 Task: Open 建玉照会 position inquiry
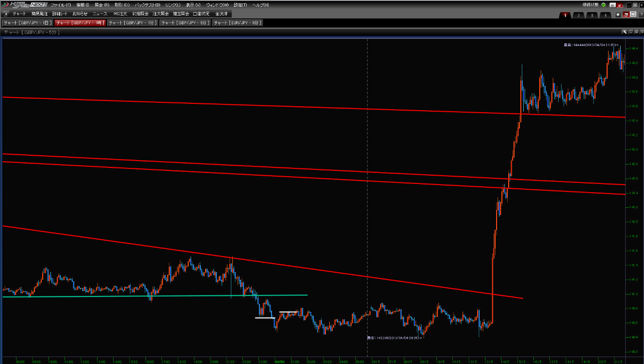click(180, 14)
